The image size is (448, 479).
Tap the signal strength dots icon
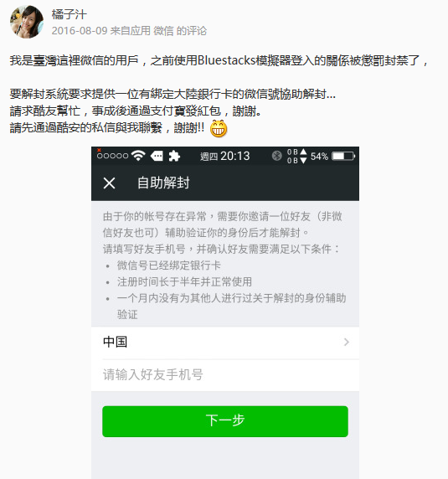click(x=112, y=156)
